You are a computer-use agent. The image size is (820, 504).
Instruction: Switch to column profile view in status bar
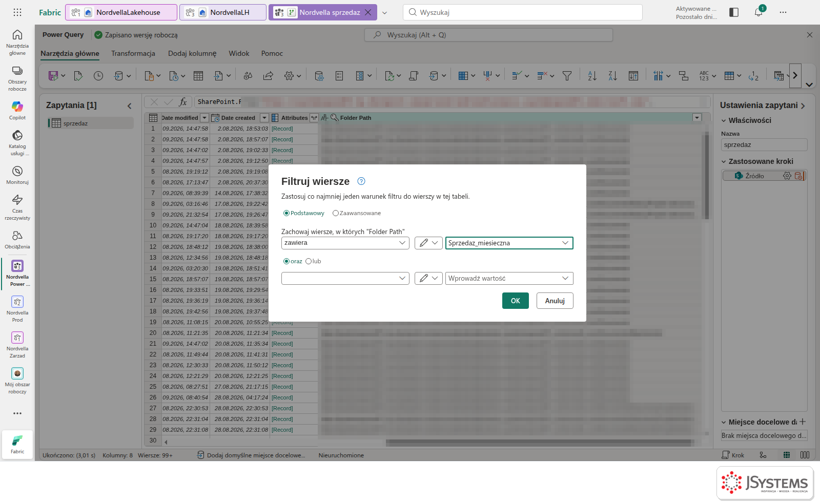pyautogui.click(x=805, y=455)
